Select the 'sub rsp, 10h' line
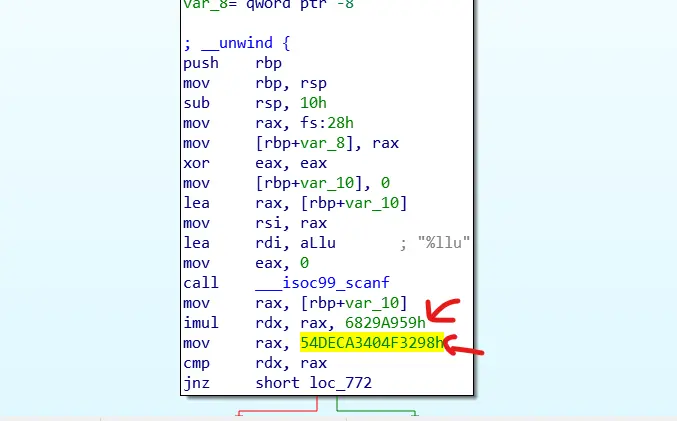The width and height of the screenshot is (677, 421). pyautogui.click(x=255, y=103)
